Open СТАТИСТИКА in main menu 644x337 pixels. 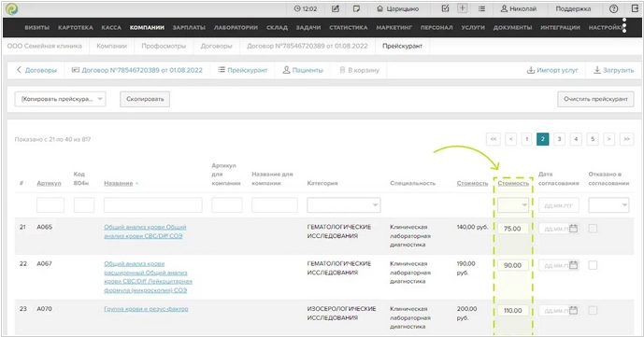click(x=349, y=27)
